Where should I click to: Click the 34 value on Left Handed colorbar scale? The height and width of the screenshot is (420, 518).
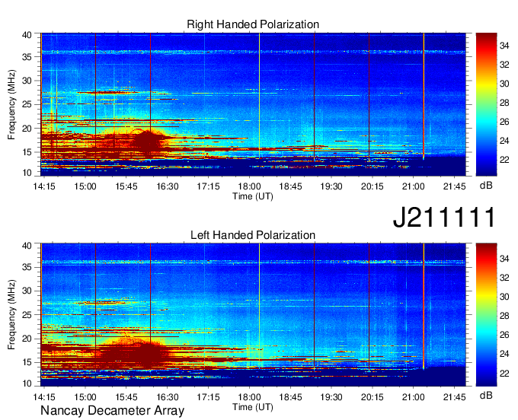tap(504, 259)
